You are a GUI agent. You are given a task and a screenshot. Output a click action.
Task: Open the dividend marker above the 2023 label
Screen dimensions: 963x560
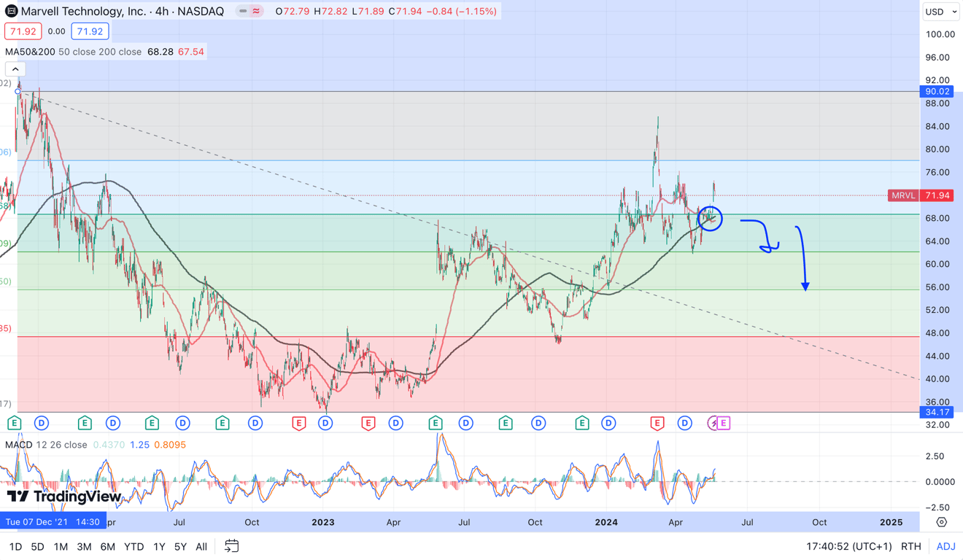coord(325,423)
